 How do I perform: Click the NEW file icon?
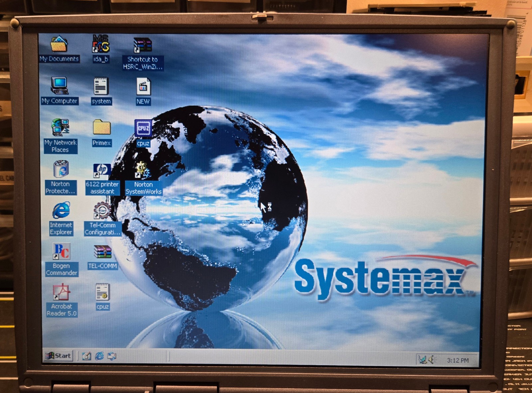143,87
